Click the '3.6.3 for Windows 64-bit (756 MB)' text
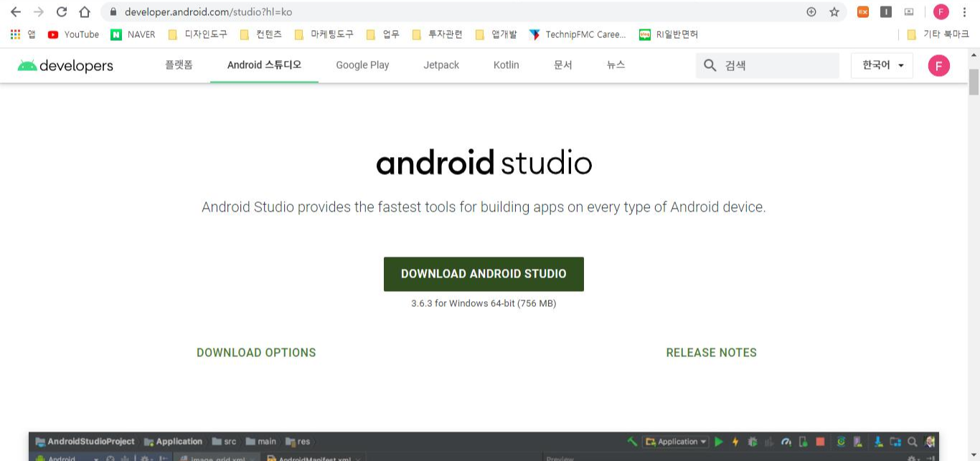The width and height of the screenshot is (980, 461). click(484, 303)
